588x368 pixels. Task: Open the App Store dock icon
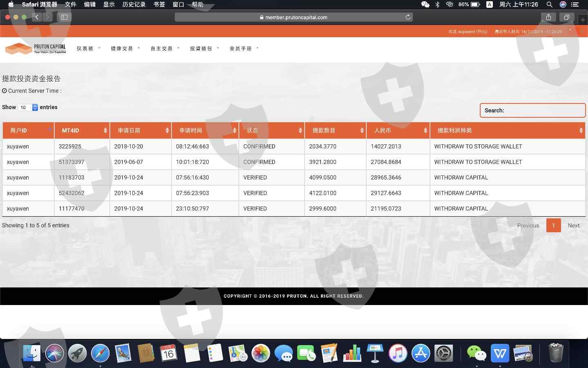coord(421,353)
